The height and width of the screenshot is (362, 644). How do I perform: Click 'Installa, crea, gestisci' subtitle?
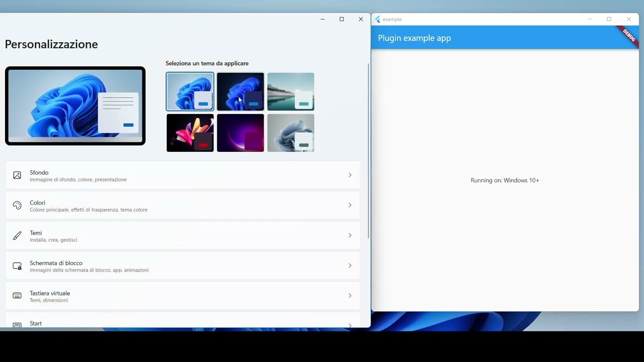tap(53, 240)
